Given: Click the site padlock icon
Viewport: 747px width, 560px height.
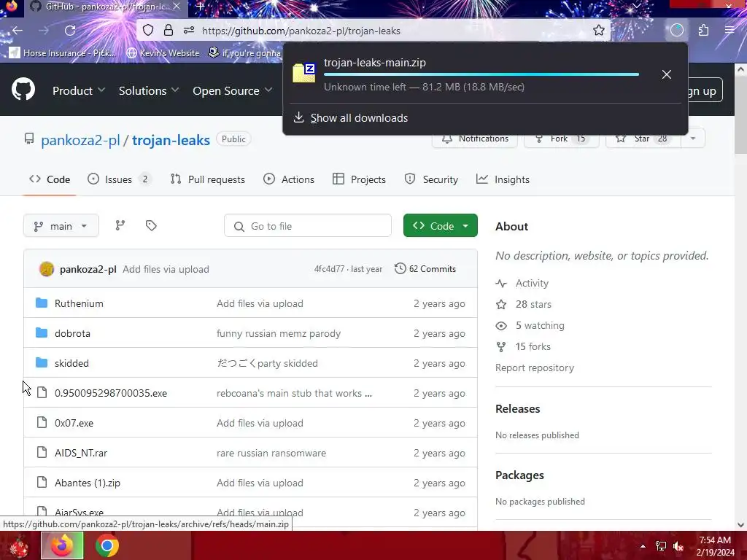Looking at the screenshot, I should tap(169, 31).
